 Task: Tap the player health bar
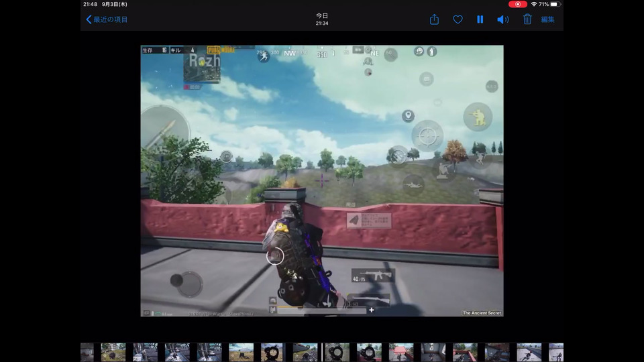(x=321, y=310)
